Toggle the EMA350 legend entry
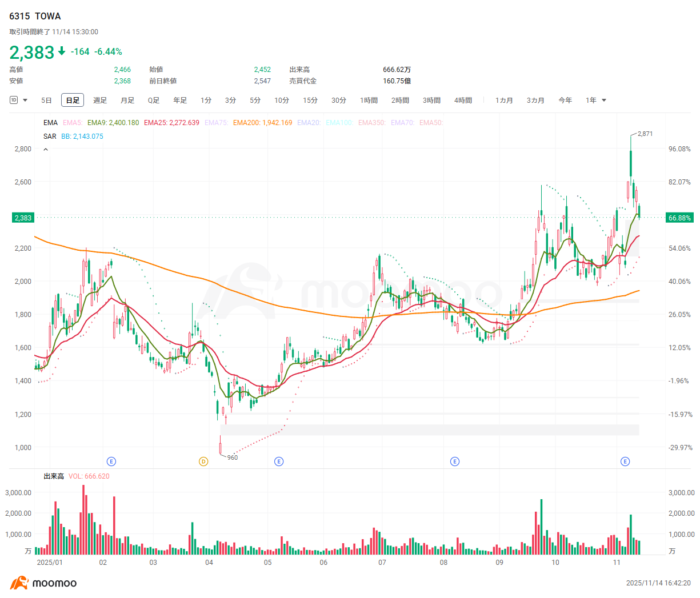Screen dimensions: 700x598 [372, 123]
